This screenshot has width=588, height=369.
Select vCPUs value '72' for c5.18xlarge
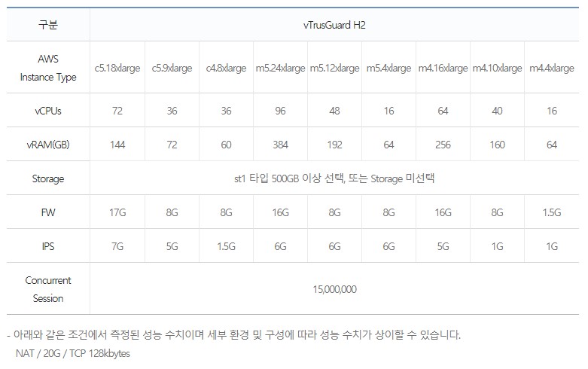[117, 111]
